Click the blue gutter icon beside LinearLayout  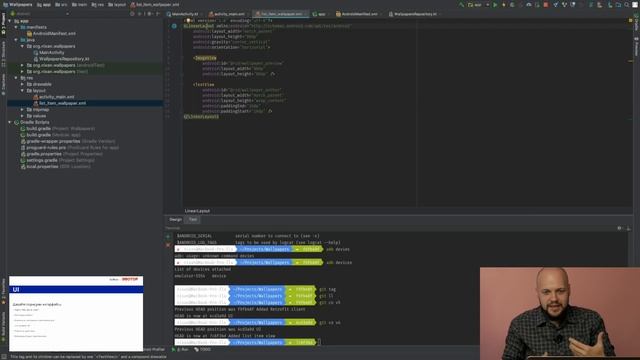(x=174, y=26)
